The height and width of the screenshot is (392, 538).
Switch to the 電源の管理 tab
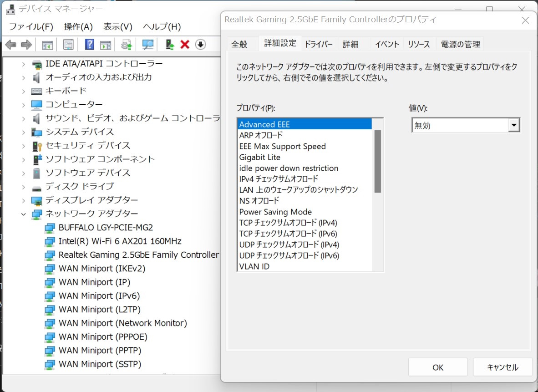click(x=460, y=44)
